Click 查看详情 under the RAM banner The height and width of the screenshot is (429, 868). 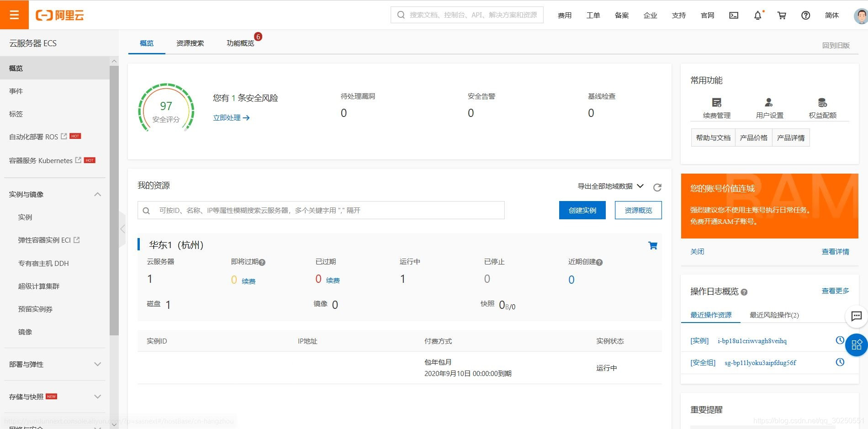pos(835,251)
